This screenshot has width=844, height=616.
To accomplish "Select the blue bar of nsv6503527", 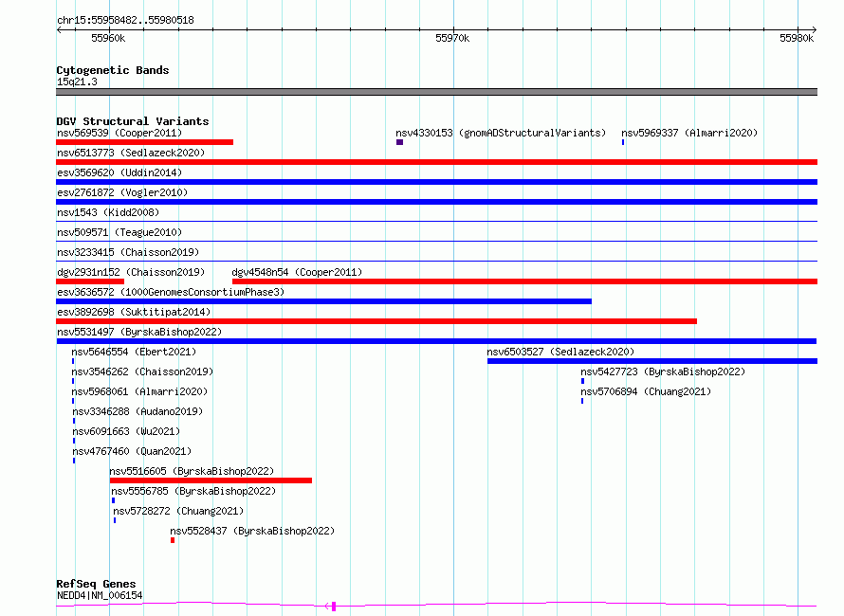I will [x=652, y=361].
